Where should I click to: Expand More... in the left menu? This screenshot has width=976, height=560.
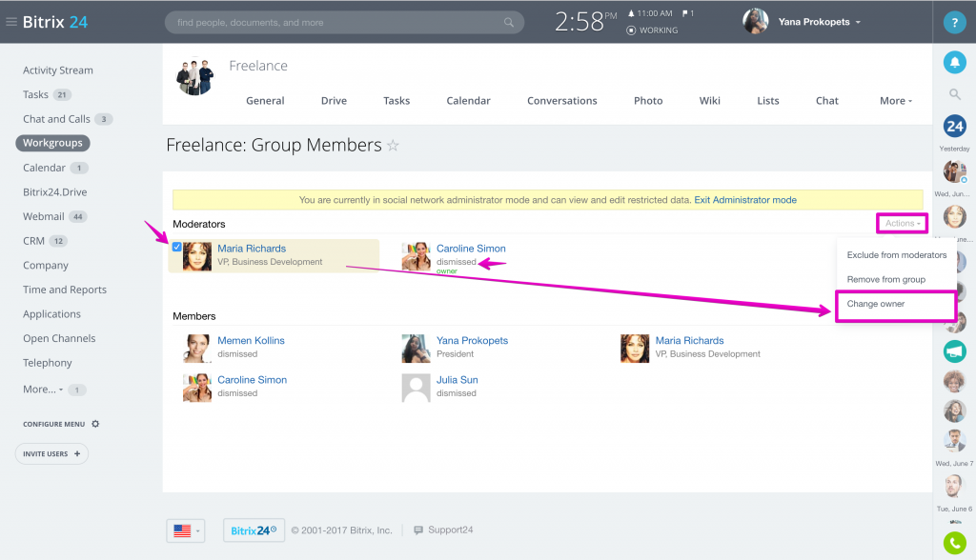[x=43, y=390]
